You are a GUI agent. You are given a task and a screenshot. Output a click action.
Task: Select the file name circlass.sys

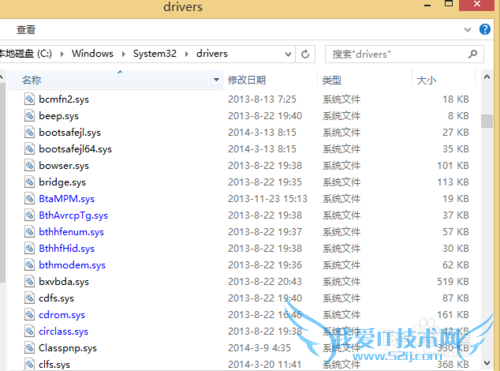point(63,332)
